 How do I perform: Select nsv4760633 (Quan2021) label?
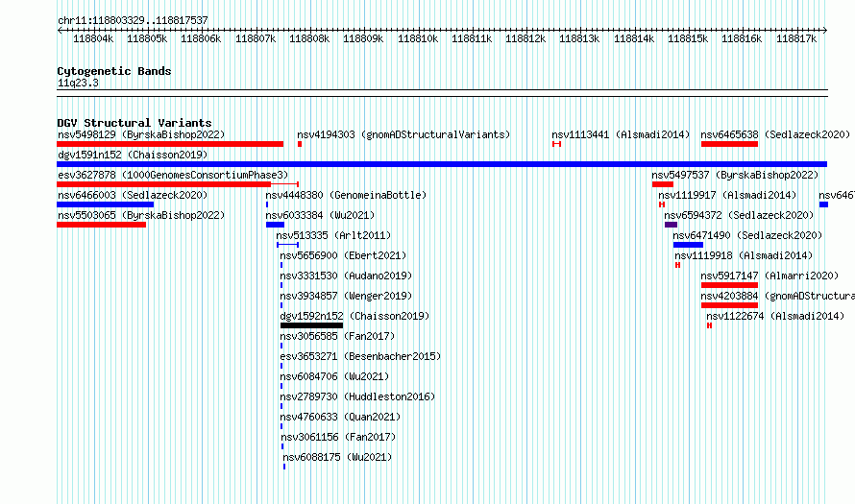[x=340, y=417]
